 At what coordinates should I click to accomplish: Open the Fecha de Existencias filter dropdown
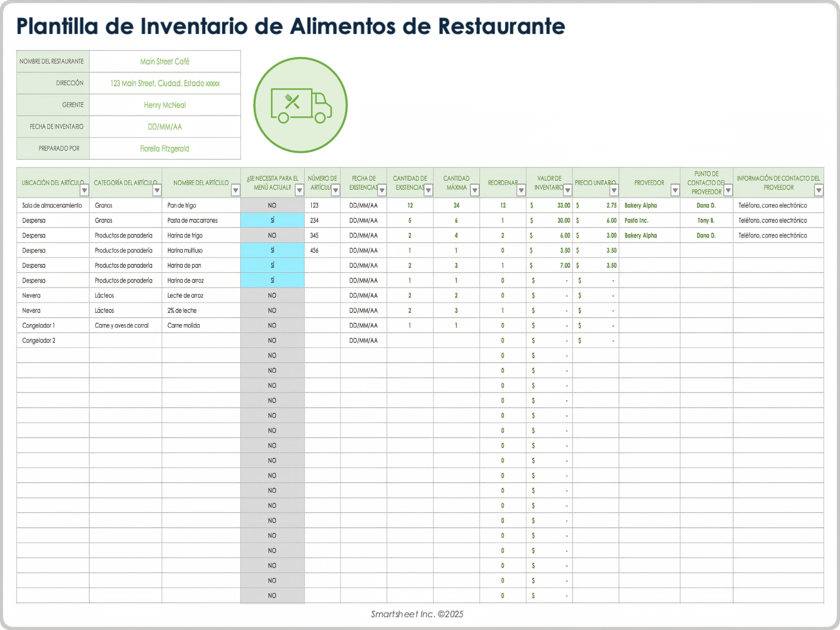click(382, 190)
